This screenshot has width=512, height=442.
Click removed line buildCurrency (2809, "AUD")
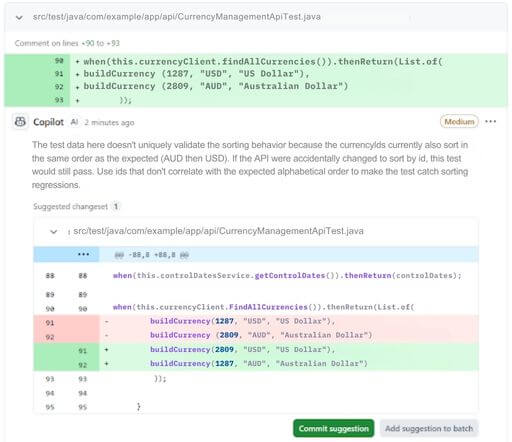tap(261, 335)
